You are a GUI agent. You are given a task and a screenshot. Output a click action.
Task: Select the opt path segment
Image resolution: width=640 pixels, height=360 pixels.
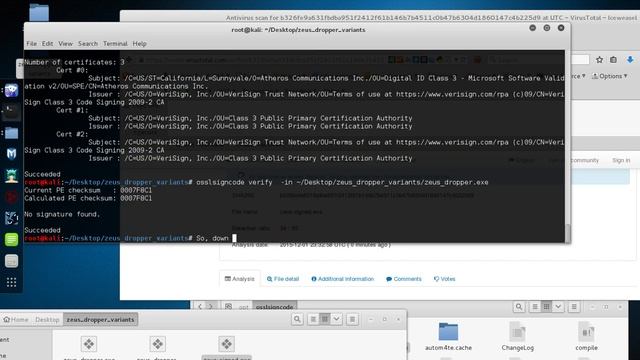point(243,307)
